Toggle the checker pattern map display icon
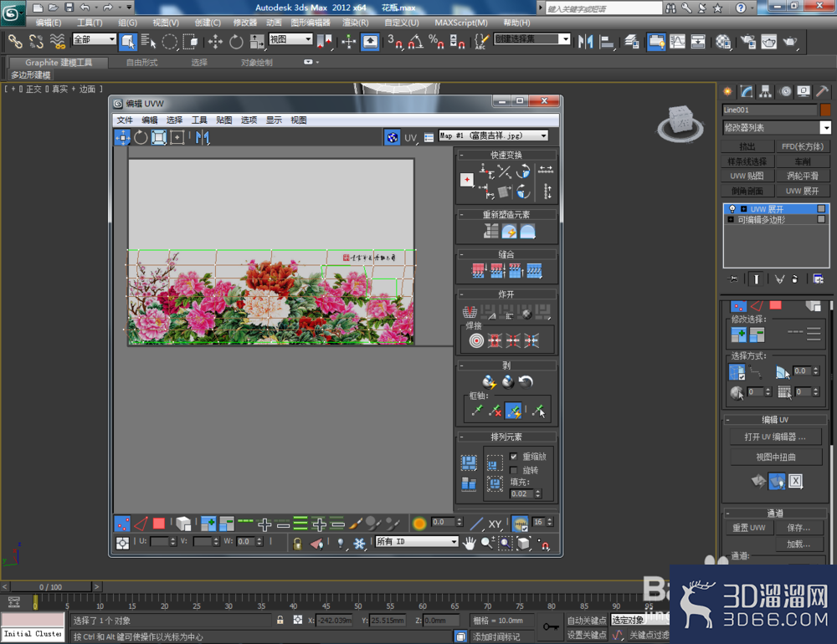This screenshot has width=837, height=644. click(393, 138)
